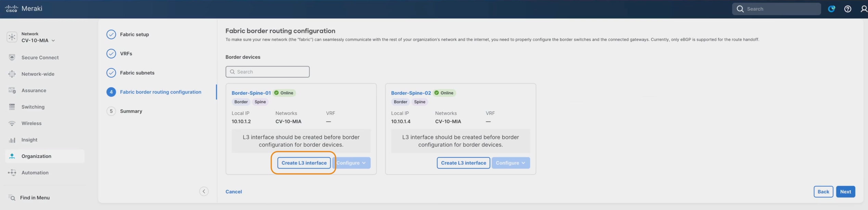The height and width of the screenshot is (210, 868).
Task: Expand the CV-10-MIA network dropdown
Action: point(38,40)
